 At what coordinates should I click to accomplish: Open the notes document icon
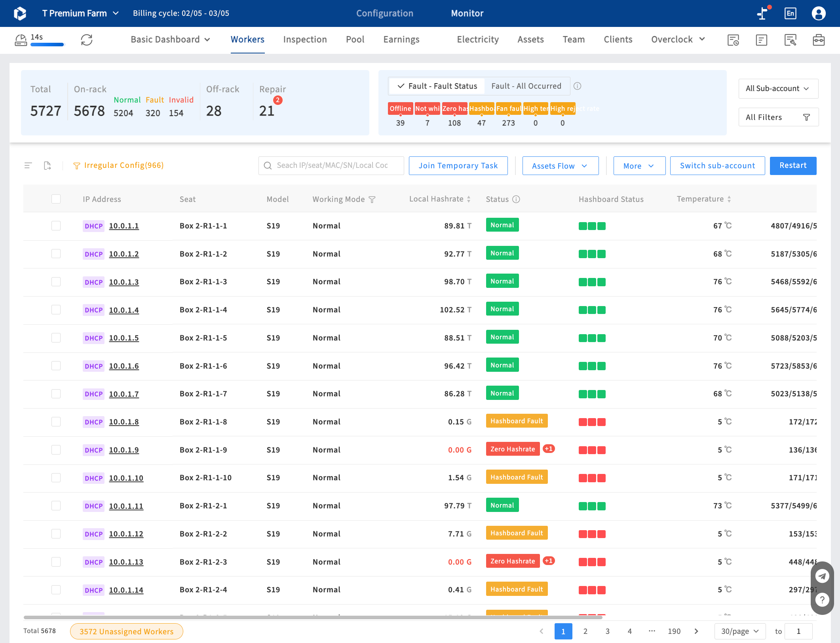tap(761, 40)
